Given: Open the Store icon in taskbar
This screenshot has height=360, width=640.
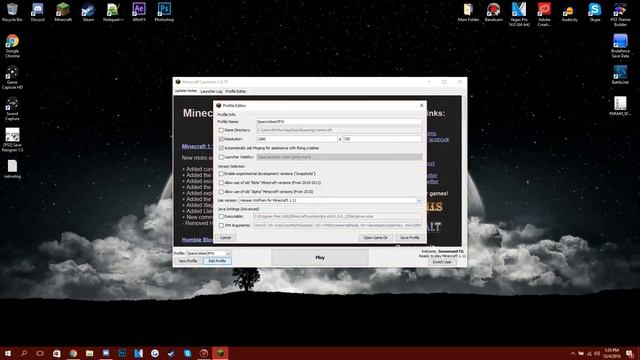Looking at the screenshot, I should click(x=57, y=353).
